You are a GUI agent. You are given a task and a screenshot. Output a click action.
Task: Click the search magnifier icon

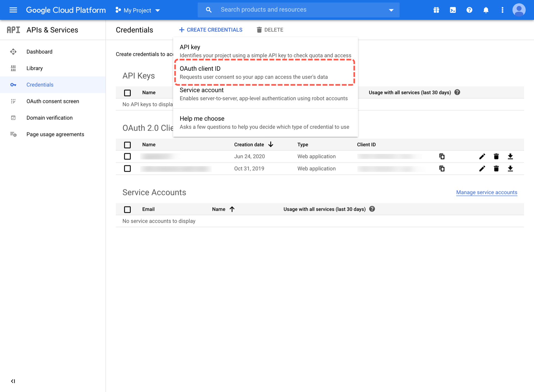click(x=209, y=10)
